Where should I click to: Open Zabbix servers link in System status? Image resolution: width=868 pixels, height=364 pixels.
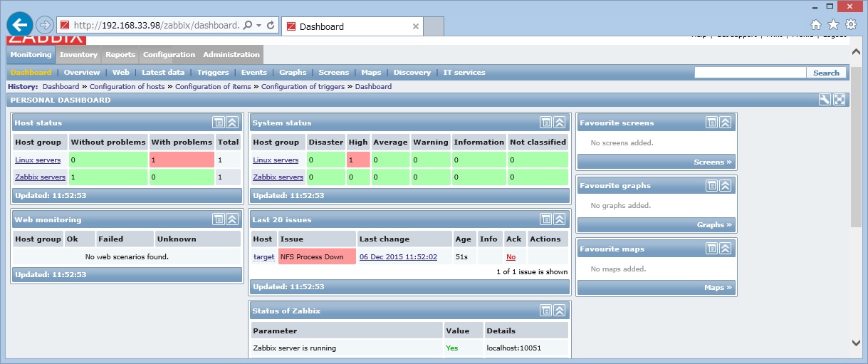278,177
